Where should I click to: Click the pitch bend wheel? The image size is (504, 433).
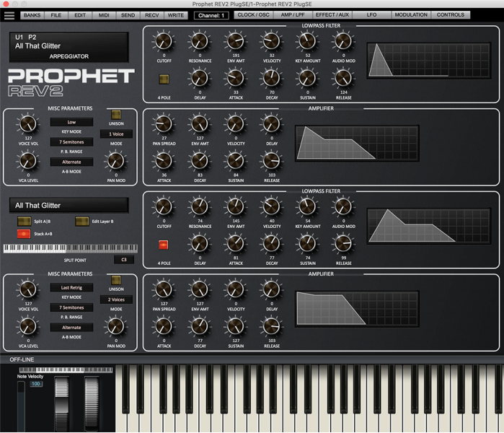coord(62,403)
